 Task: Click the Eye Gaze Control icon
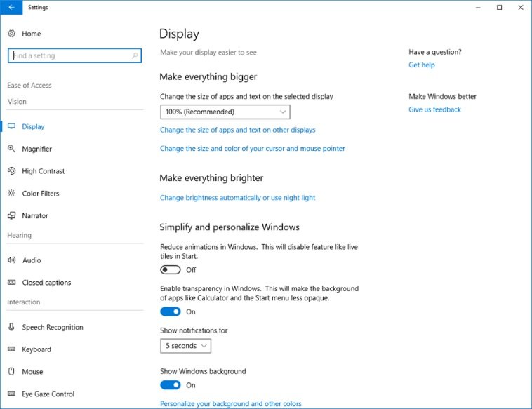[11, 394]
